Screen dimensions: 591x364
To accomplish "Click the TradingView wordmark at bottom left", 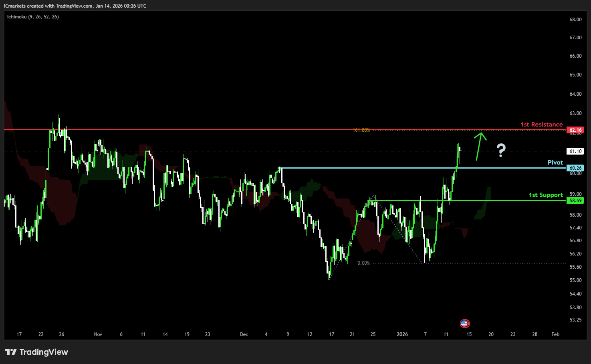I will pyautogui.click(x=44, y=352).
